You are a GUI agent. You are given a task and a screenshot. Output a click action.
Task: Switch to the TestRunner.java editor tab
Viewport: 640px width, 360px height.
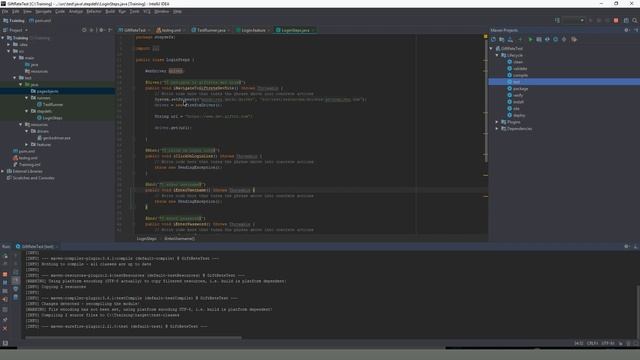pyautogui.click(x=211, y=30)
